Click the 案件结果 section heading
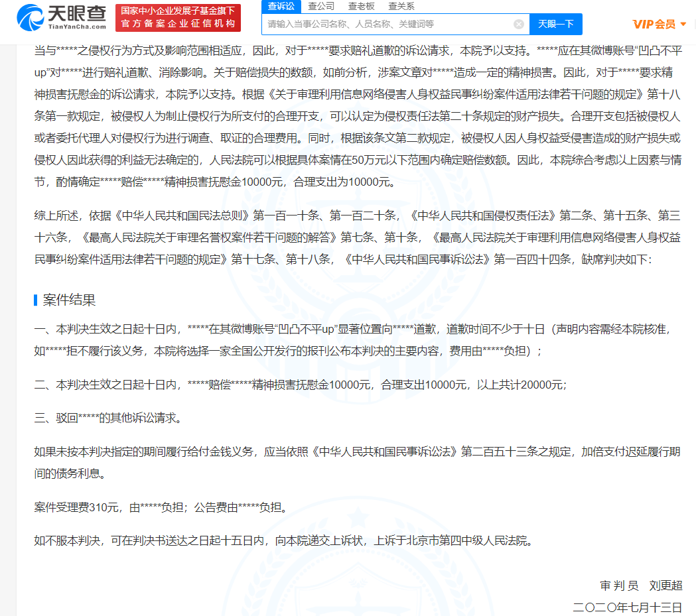Screen dimensions: 696x616 pyautogui.click(x=69, y=300)
